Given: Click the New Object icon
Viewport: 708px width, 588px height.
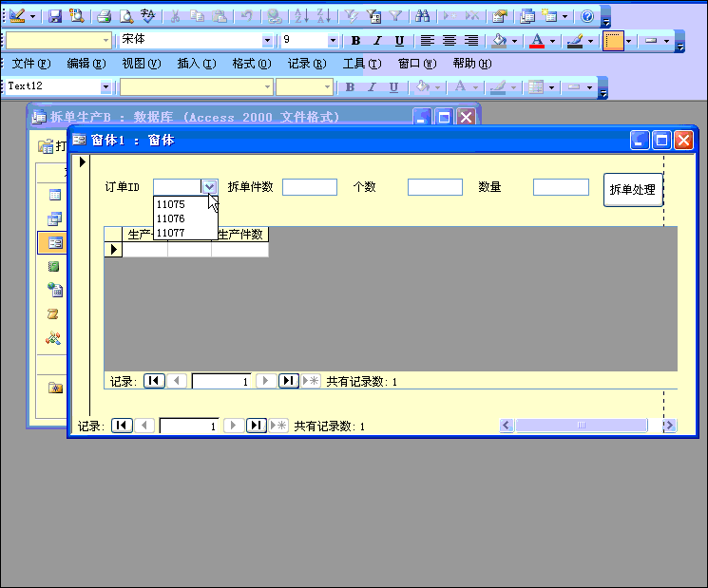Looking at the screenshot, I should (x=549, y=16).
